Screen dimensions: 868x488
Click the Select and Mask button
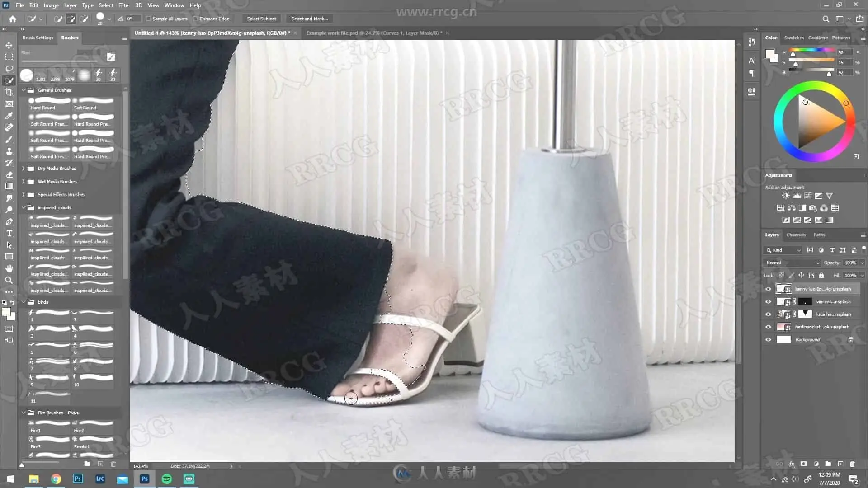pyautogui.click(x=310, y=19)
